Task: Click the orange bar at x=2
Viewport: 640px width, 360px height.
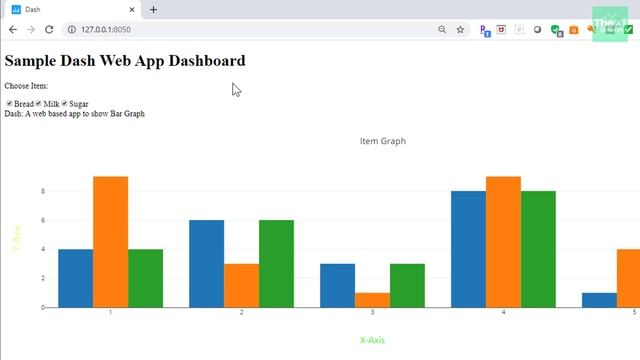Action: pos(242,286)
